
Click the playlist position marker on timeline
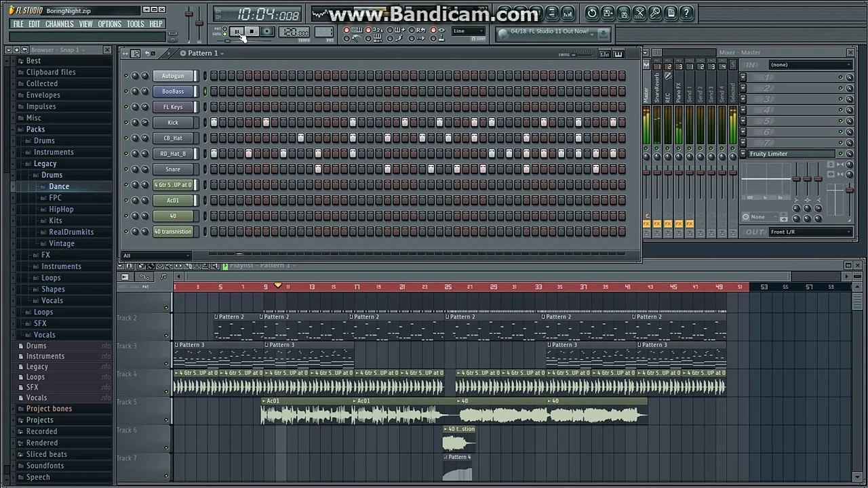coord(277,285)
